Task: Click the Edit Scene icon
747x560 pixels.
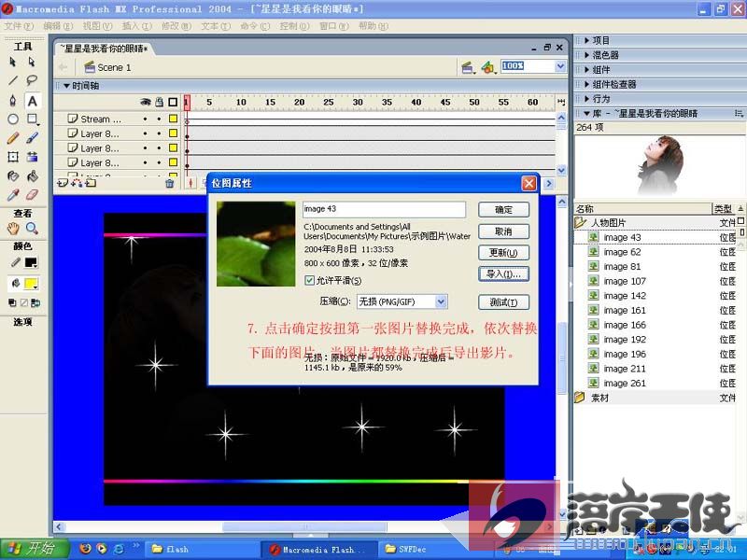Action: pos(469,67)
